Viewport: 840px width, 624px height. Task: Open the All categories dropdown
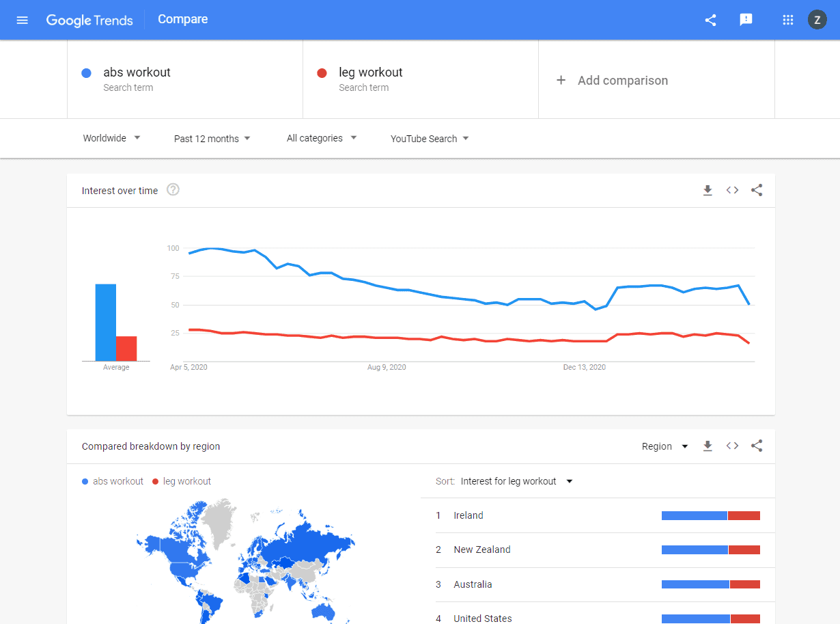click(x=322, y=138)
